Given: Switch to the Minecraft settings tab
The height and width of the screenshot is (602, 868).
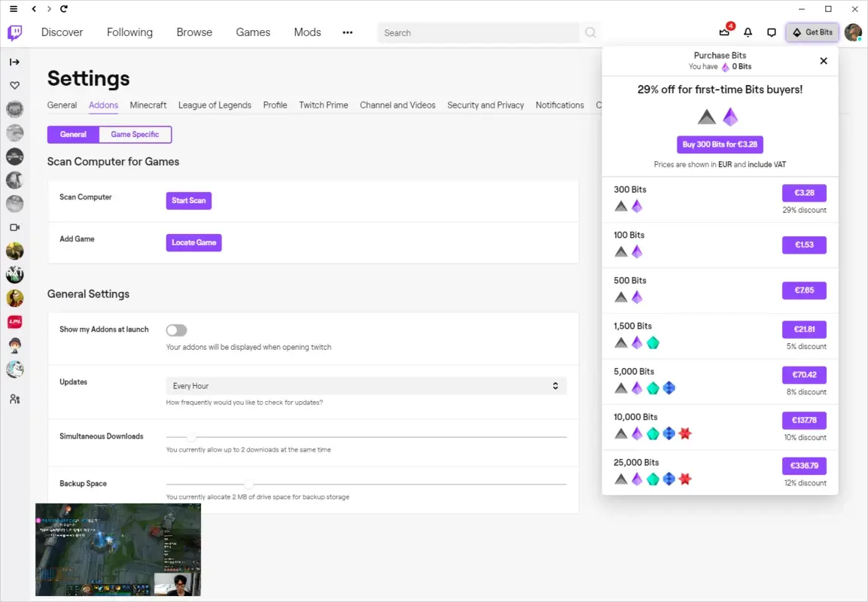Looking at the screenshot, I should point(148,105).
